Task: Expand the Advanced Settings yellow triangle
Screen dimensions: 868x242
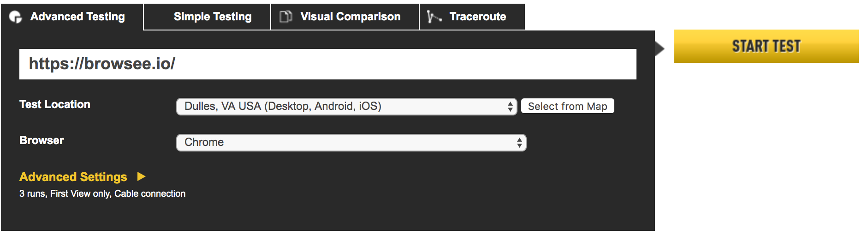Action: coord(142,176)
